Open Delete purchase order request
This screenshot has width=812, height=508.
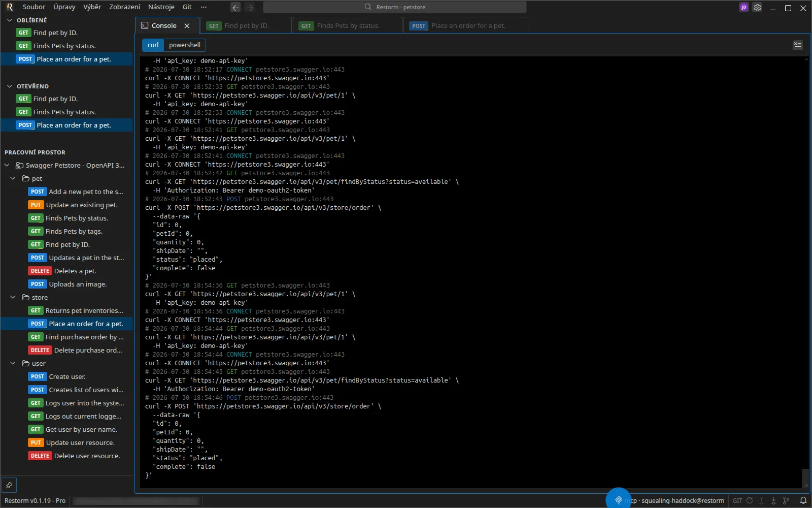click(66, 351)
